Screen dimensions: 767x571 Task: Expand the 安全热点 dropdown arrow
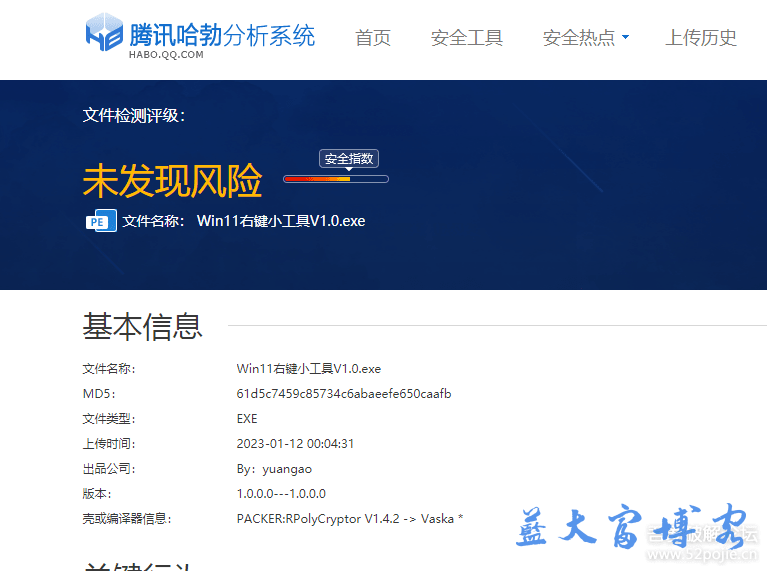625,37
